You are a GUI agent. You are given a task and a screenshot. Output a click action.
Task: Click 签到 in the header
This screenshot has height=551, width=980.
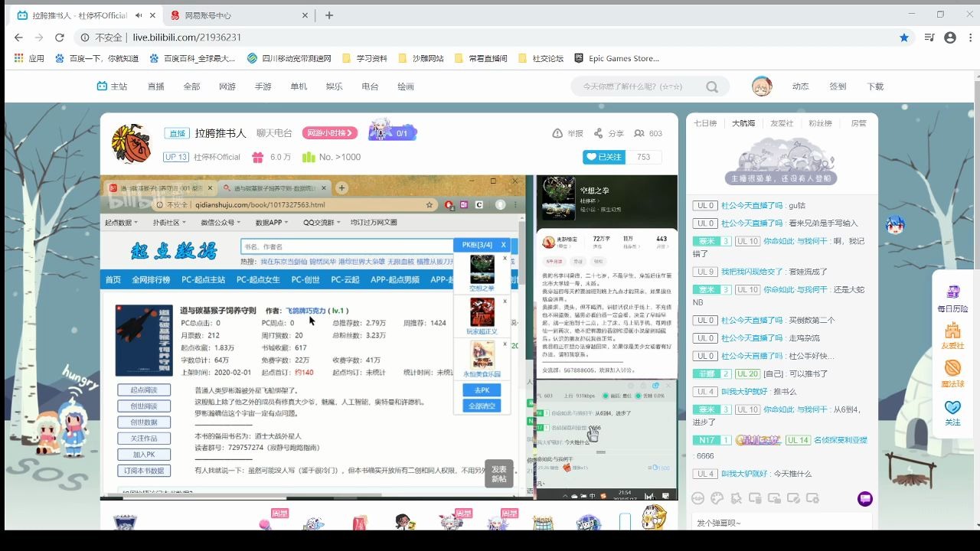(838, 86)
